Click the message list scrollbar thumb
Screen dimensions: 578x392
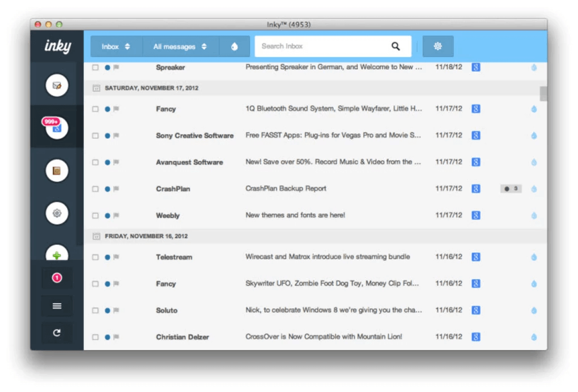tap(543, 93)
